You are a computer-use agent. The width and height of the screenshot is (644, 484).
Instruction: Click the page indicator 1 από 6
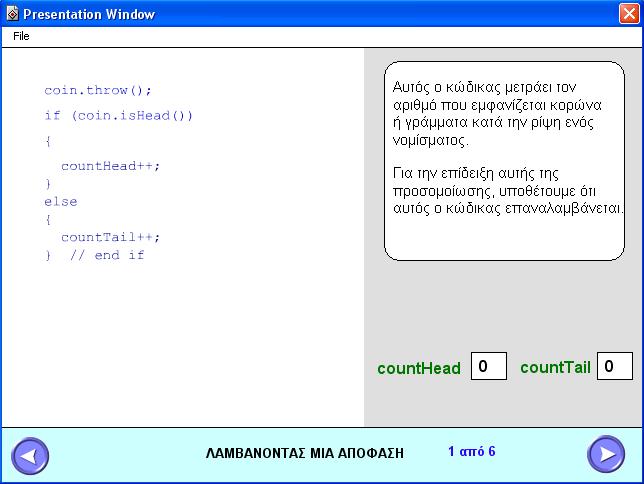(472, 451)
